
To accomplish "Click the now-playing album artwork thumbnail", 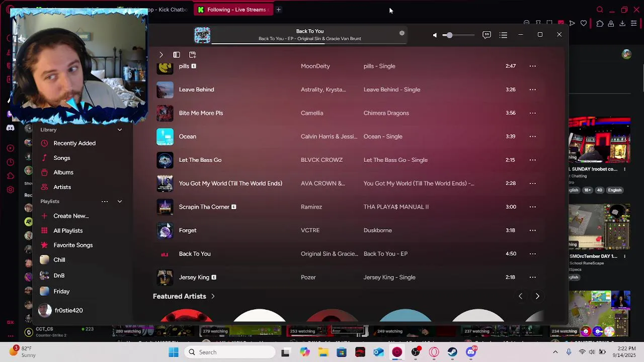I will tap(202, 35).
